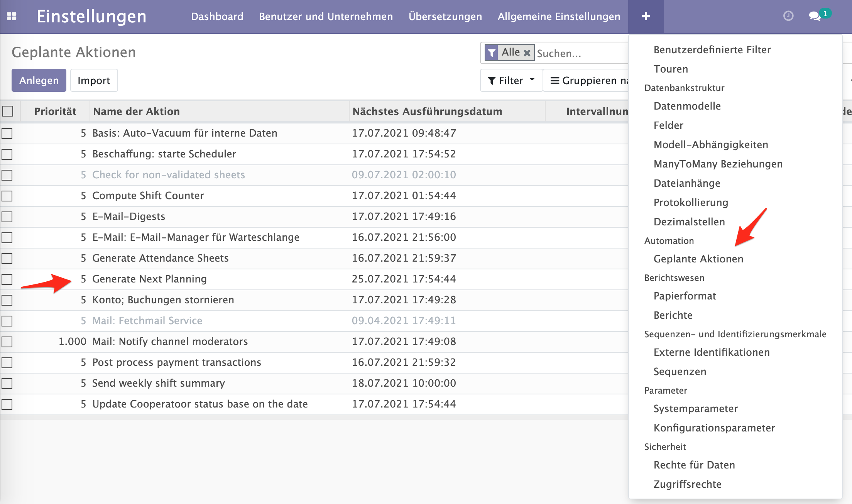Select Benutzerdefinierte Filter menu entry
The image size is (852, 504).
pos(712,50)
